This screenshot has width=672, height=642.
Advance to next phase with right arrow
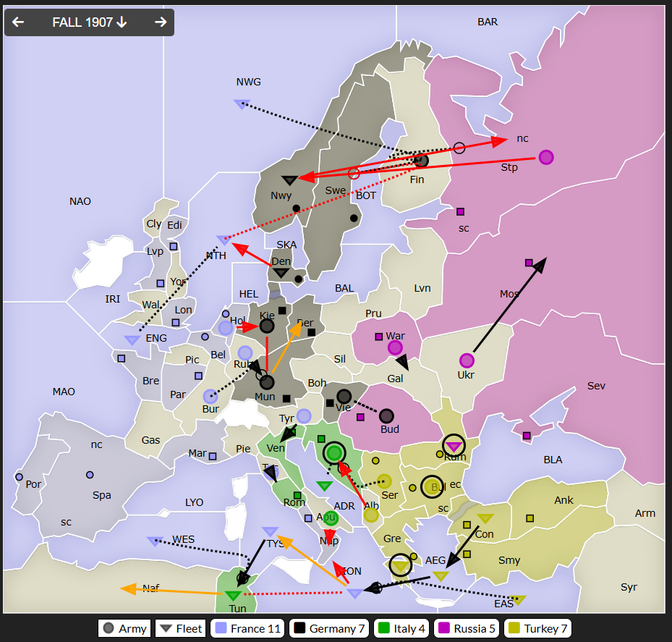pos(161,22)
